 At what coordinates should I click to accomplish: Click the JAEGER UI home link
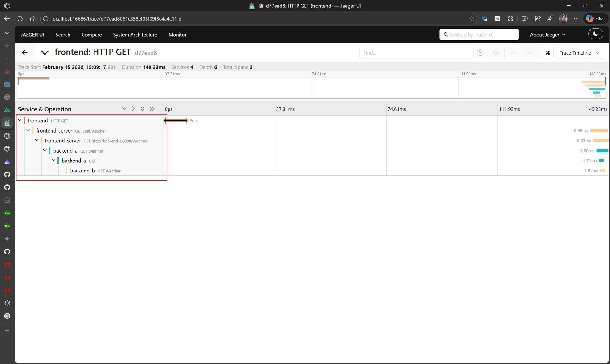pyautogui.click(x=32, y=35)
